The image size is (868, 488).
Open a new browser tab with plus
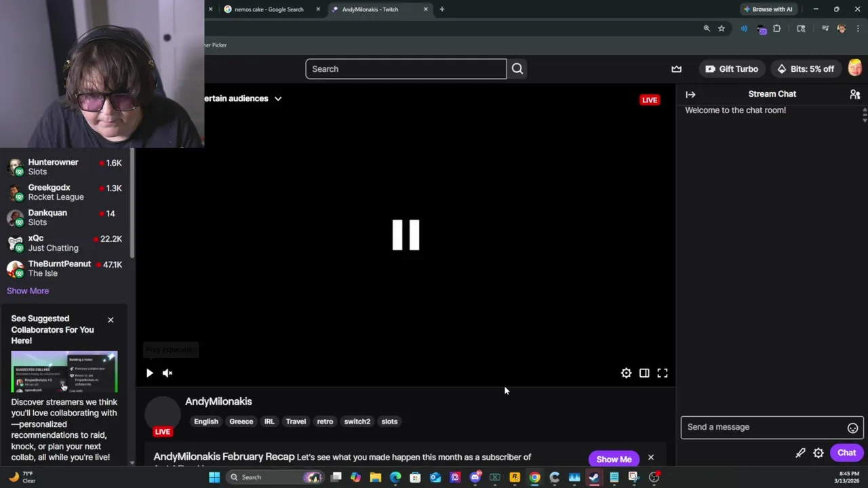(x=442, y=9)
